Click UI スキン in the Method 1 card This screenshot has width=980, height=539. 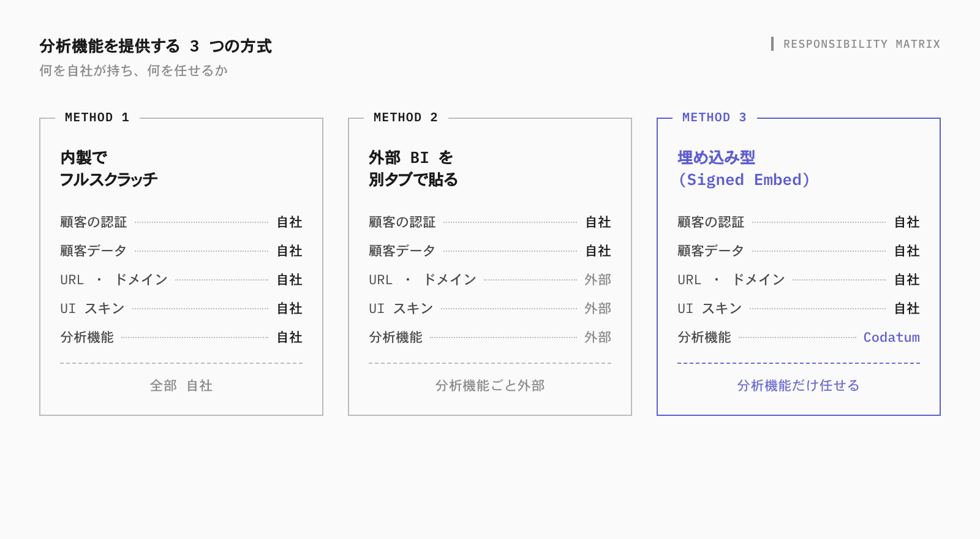[92, 308]
